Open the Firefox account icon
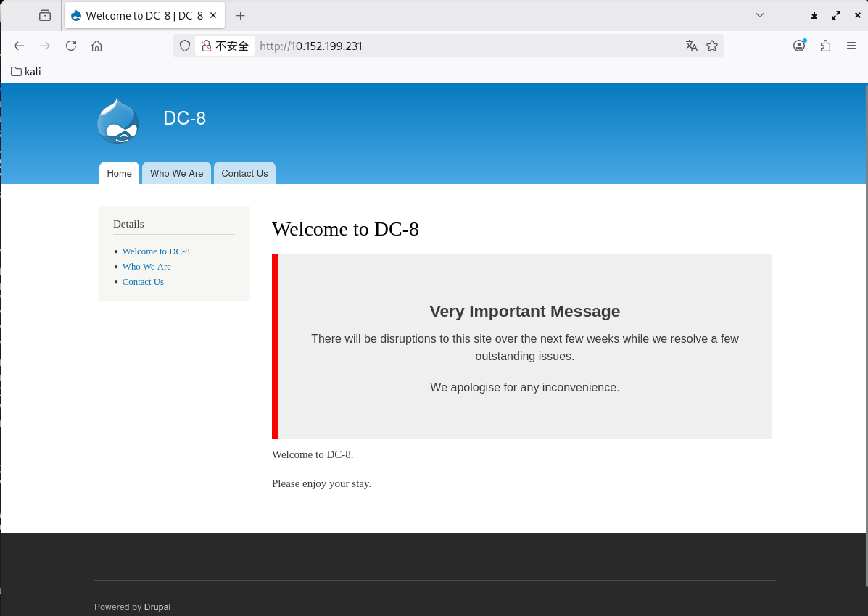Image resolution: width=868 pixels, height=616 pixels. pyautogui.click(x=799, y=46)
